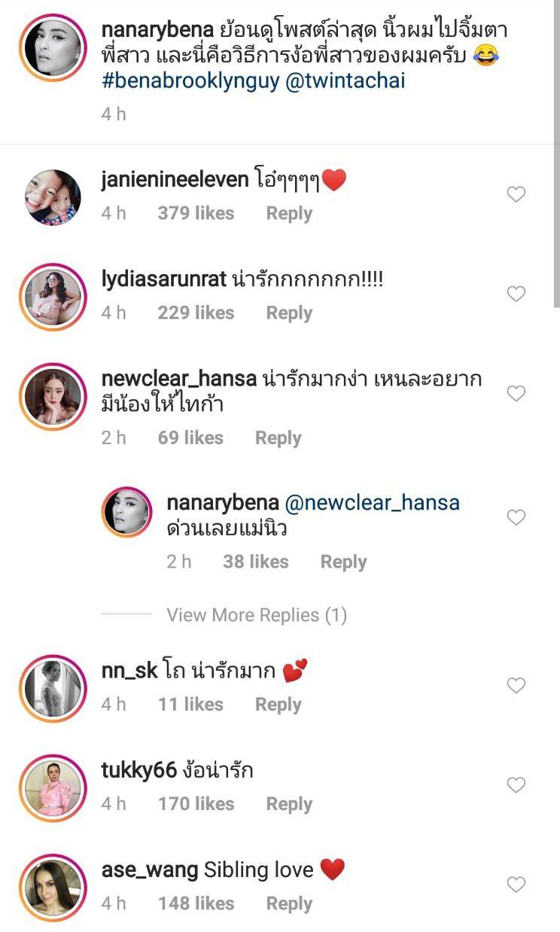
Task: Like janienineeleven's comment with the heart
Action: [x=516, y=195]
